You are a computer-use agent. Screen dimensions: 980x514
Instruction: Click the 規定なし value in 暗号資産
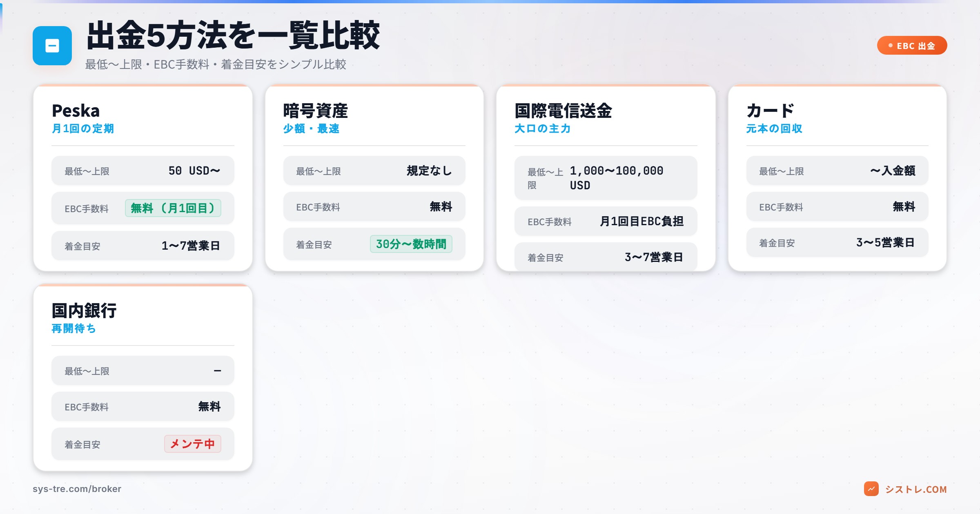(x=430, y=171)
